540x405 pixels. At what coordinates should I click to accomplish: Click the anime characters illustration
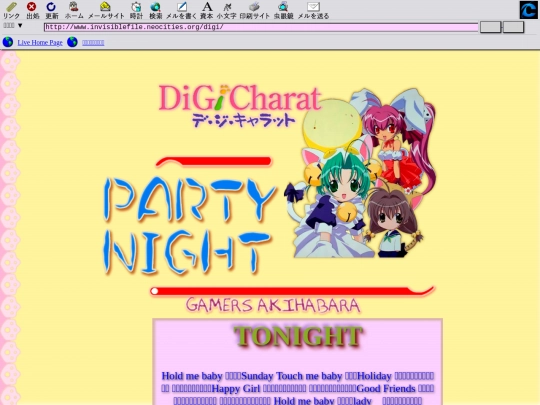pos(361,172)
